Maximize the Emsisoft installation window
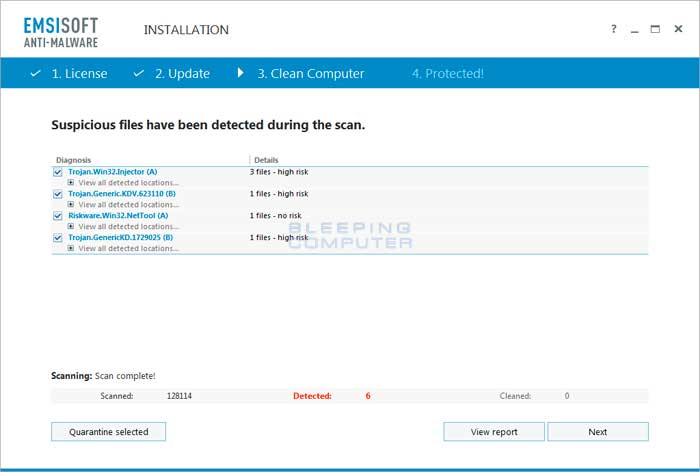This screenshot has height=472, width=700. [655, 29]
